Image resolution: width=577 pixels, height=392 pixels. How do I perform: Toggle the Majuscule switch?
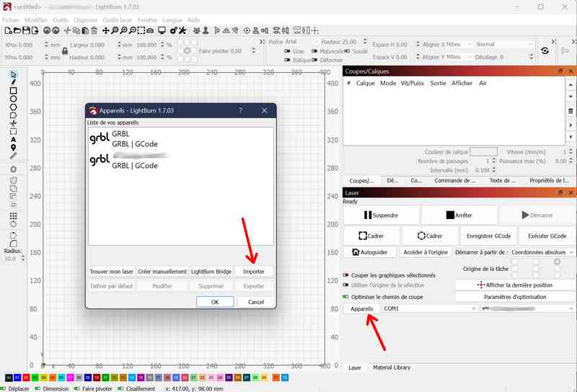[314, 51]
